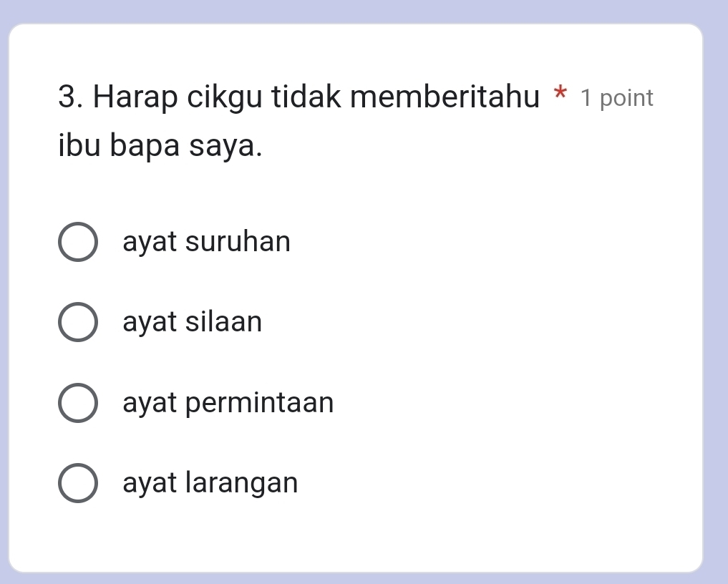Click the "ayat suruhan" answer label text
This screenshot has height=584, width=728.
point(206,242)
